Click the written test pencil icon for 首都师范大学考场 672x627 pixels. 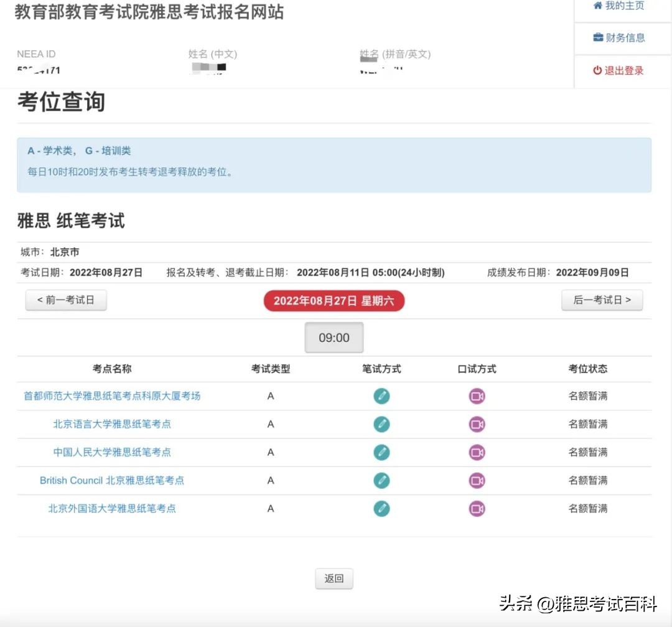tap(381, 396)
